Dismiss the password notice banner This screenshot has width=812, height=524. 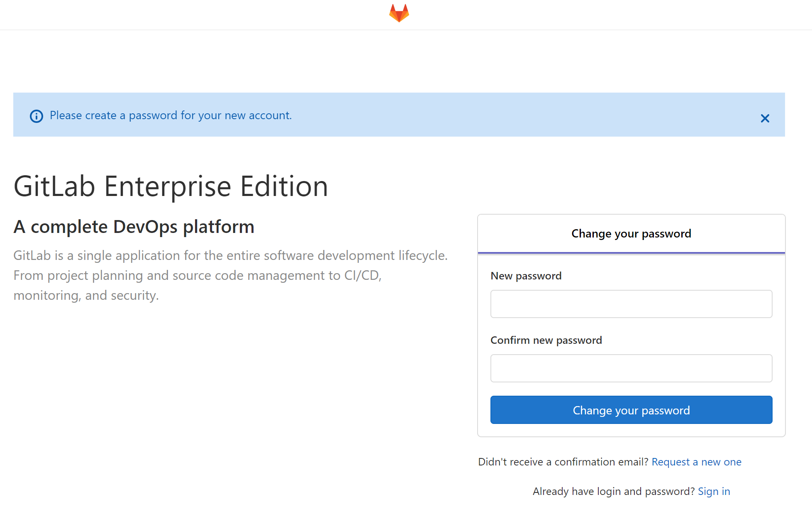click(x=765, y=118)
